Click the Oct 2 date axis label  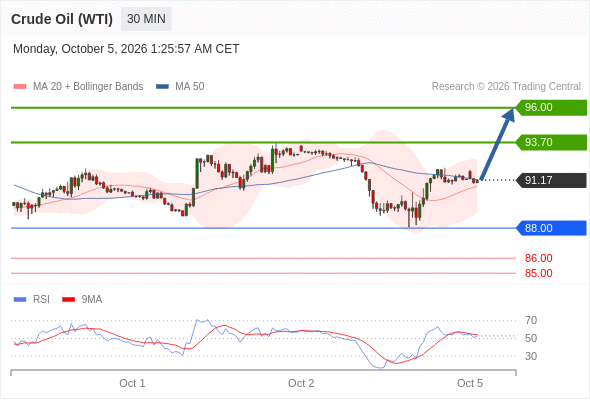pyautogui.click(x=301, y=383)
